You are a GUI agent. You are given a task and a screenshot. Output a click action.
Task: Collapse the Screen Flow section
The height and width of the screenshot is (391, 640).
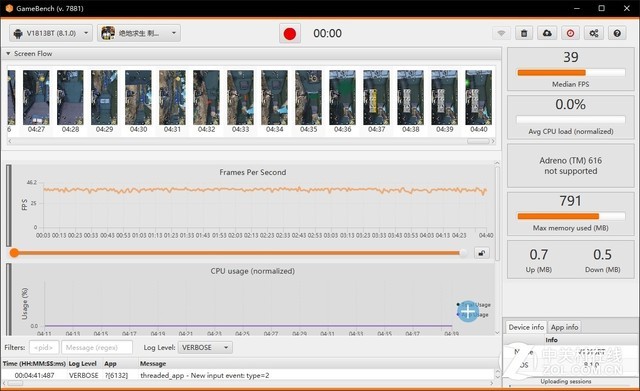(x=8, y=53)
